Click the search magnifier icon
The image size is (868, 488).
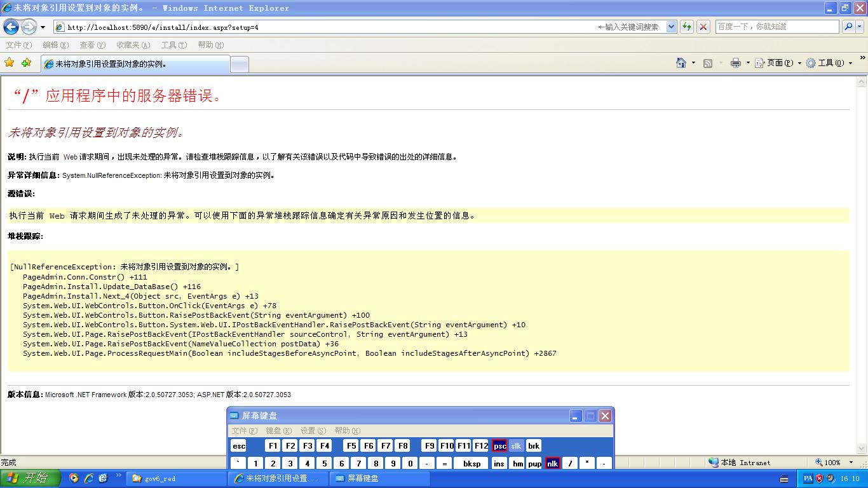point(848,27)
